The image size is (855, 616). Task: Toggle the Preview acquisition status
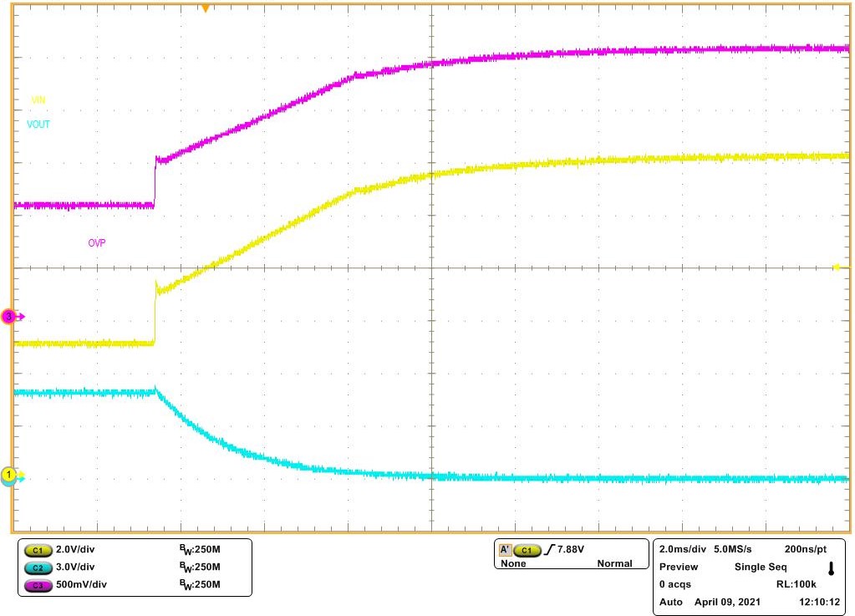pyautogui.click(x=679, y=567)
